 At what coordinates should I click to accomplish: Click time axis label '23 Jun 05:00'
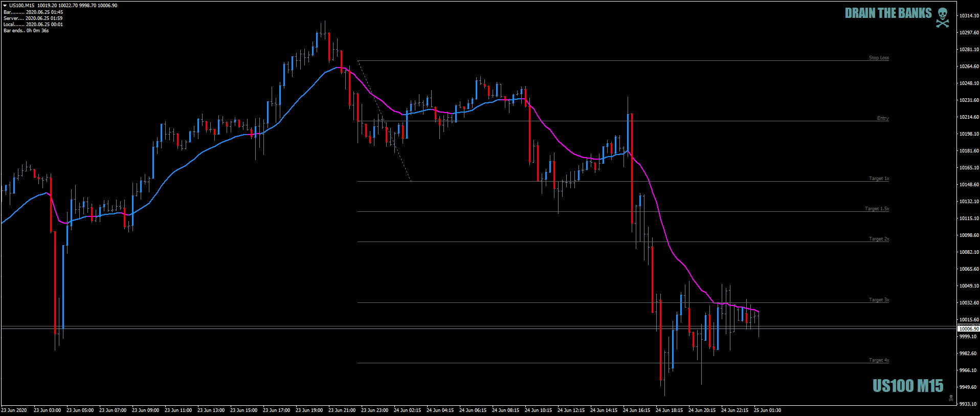[80, 410]
